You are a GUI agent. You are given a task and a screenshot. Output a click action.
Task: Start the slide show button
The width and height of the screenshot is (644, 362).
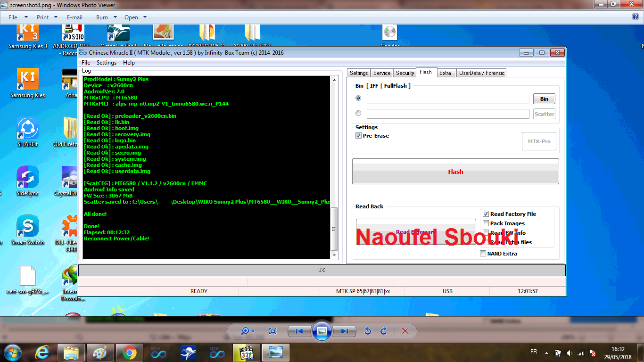pos(322,331)
